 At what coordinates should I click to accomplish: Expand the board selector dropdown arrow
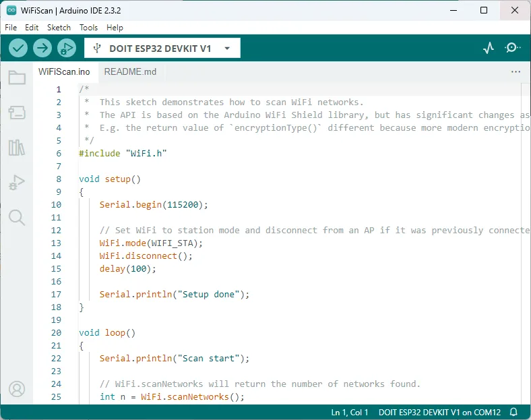[x=227, y=49]
